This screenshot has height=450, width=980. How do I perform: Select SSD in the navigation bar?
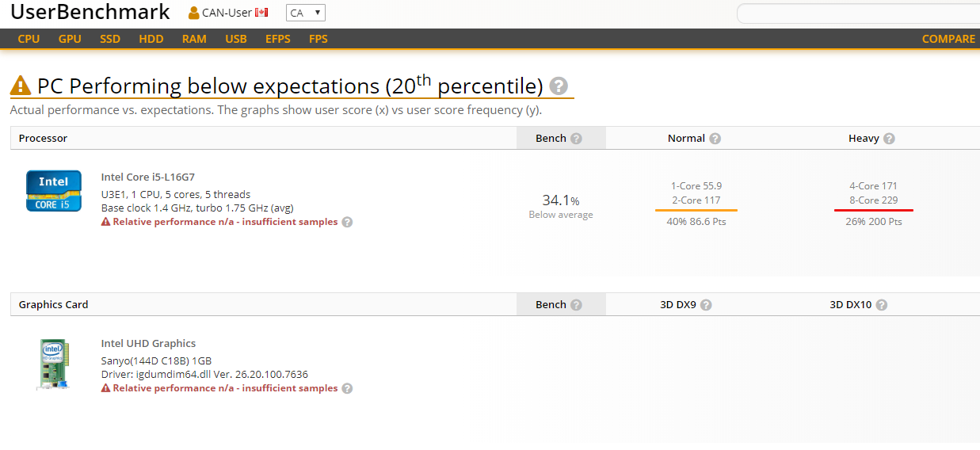pos(110,39)
